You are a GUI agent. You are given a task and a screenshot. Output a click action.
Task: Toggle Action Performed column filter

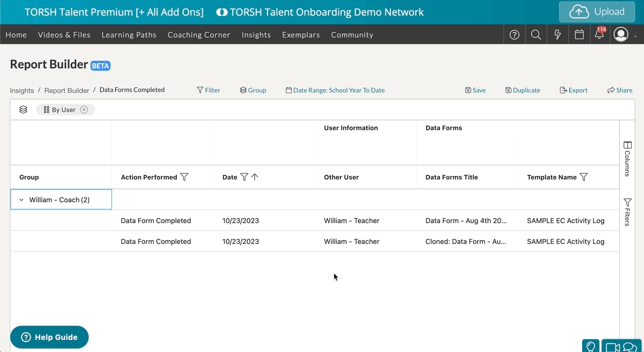click(184, 177)
